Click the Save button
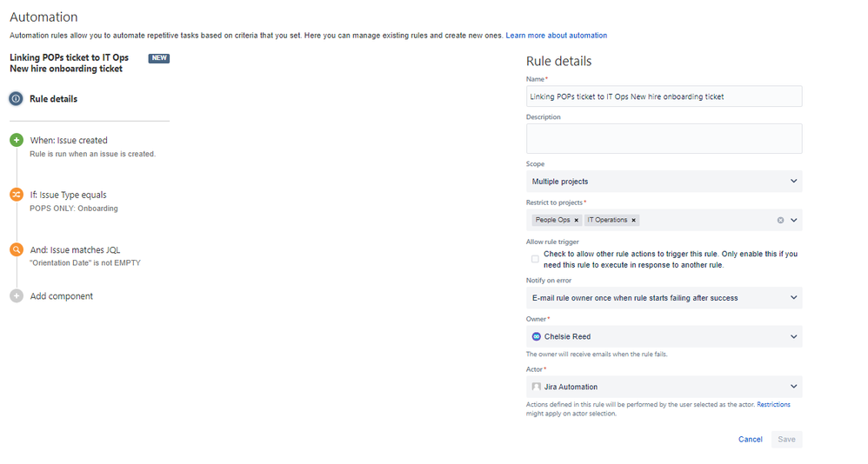Viewport: 868px width, 464px height. pos(786,439)
